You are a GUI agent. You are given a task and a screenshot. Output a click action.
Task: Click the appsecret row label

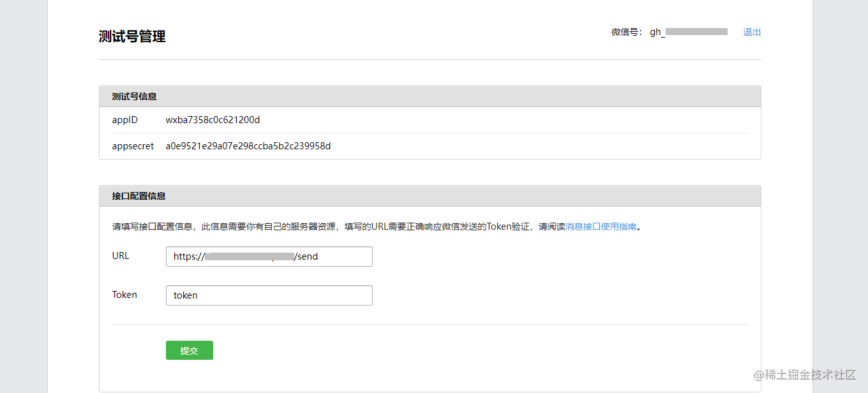(133, 146)
